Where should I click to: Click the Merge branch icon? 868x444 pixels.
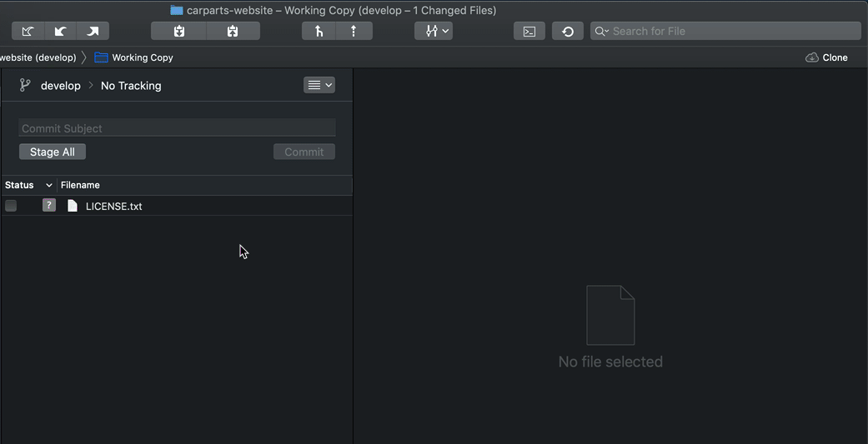click(319, 32)
